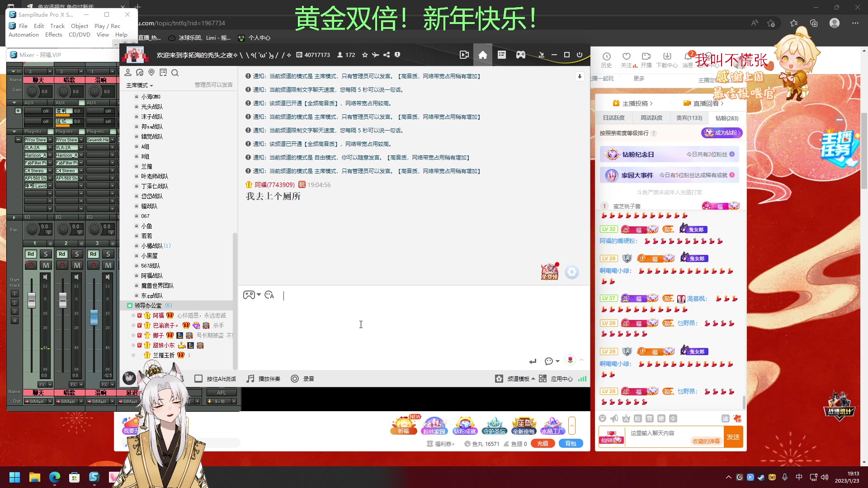Switch to the 日活跃度 tab
The image size is (868, 488).
(x=613, y=118)
